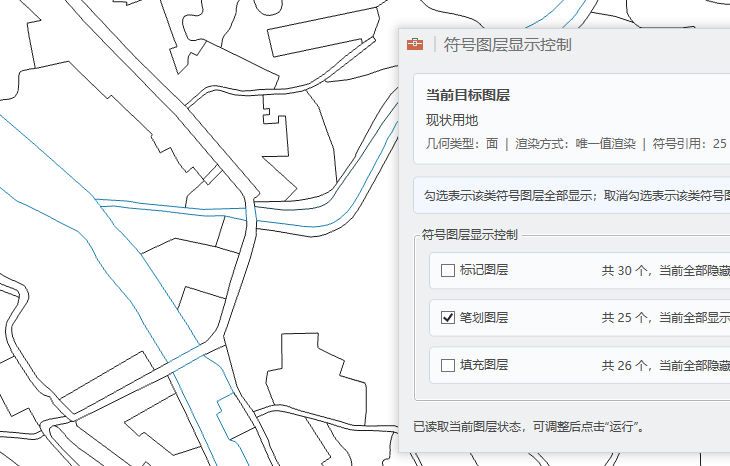This screenshot has height=466, width=730.
Task: Click the 几何类型 info line
Action: tap(461, 144)
